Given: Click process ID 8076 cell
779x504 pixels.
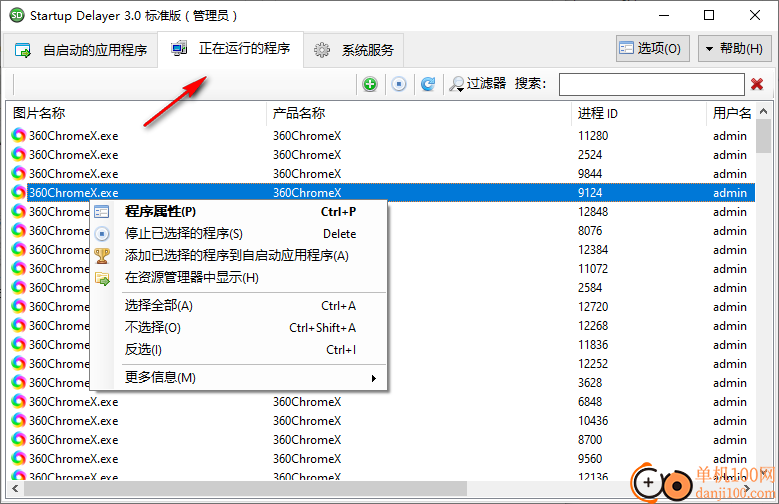Looking at the screenshot, I should click(x=590, y=231).
